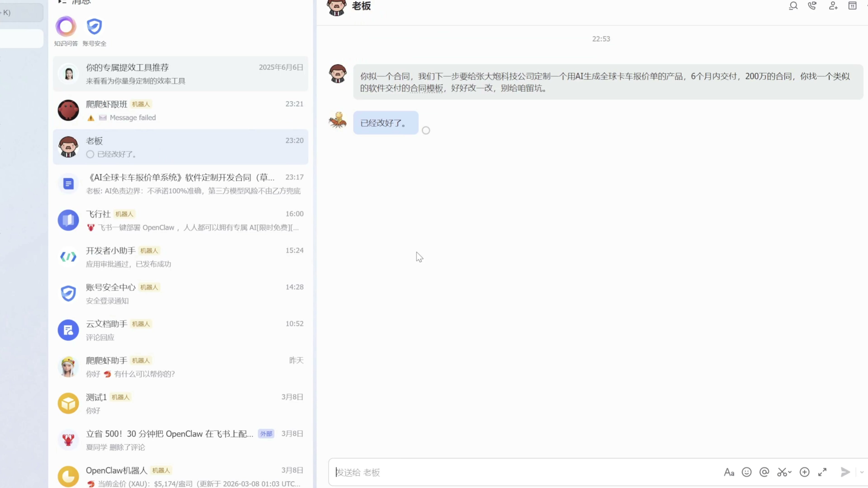Open the calendar icon in chat header
868x488 pixels.
852,6
